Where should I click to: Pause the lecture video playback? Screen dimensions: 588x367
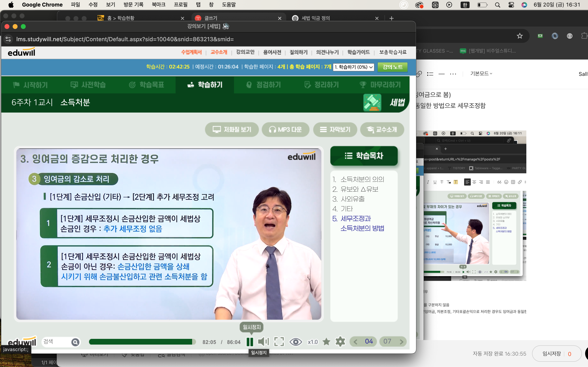(x=250, y=342)
